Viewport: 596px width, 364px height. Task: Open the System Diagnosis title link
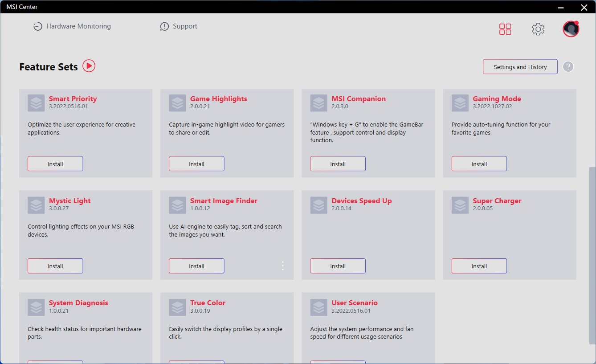pos(78,303)
